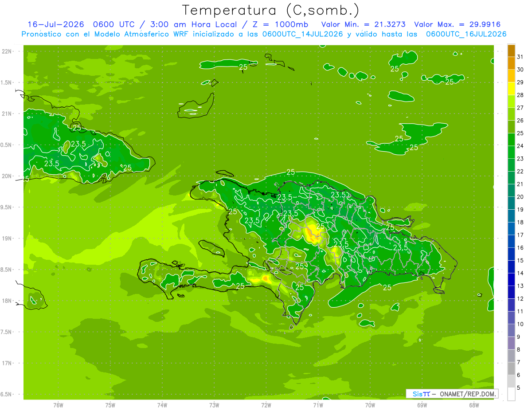Image resolution: width=532 pixels, height=411 pixels.
Task: Click the "76W" longitude axis label
Action: click(x=58, y=405)
